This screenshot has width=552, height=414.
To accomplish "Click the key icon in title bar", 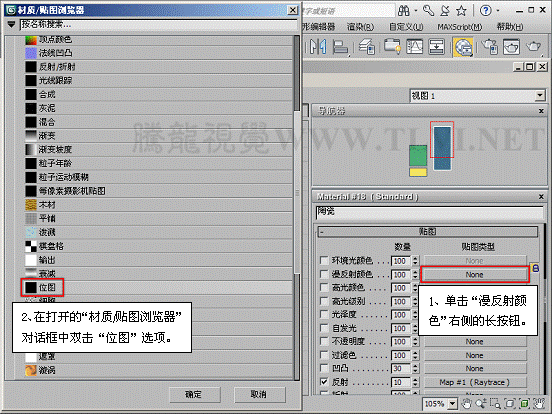I will (x=428, y=11).
